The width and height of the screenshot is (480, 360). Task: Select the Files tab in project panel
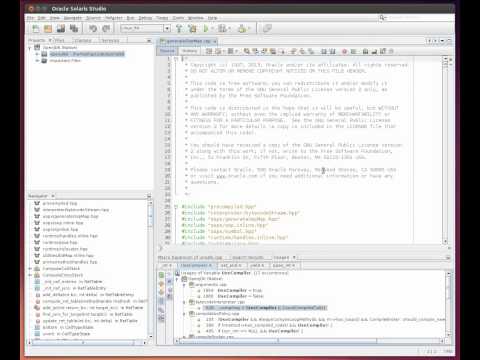(x=58, y=40)
